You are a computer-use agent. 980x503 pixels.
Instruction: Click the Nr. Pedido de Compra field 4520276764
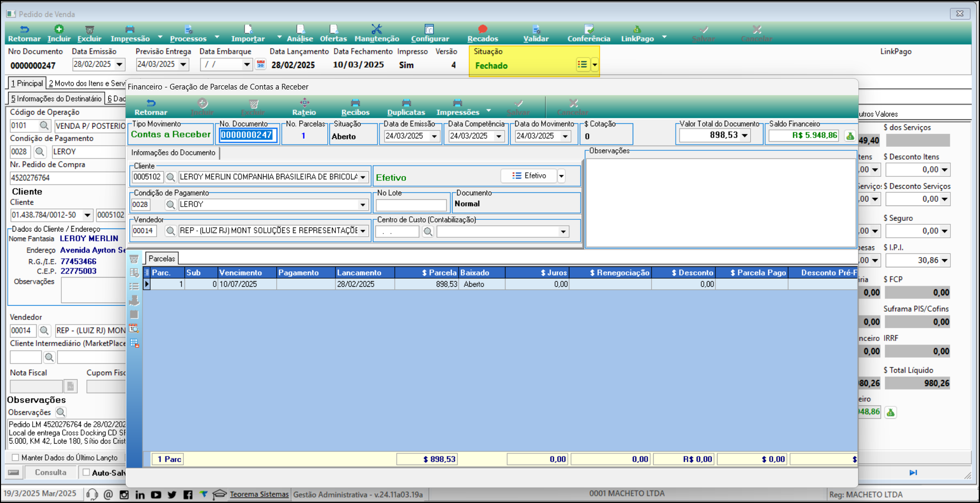pos(67,178)
